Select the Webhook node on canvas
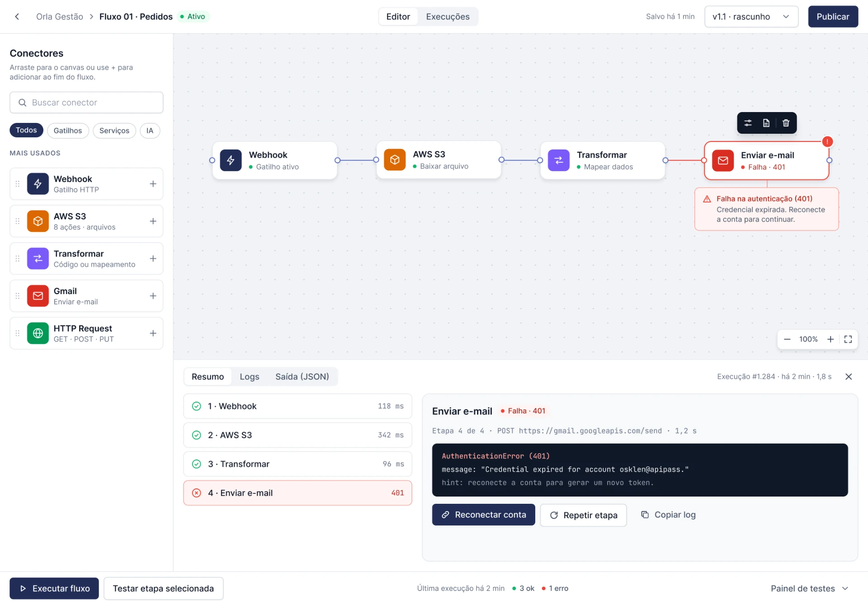 275,160
